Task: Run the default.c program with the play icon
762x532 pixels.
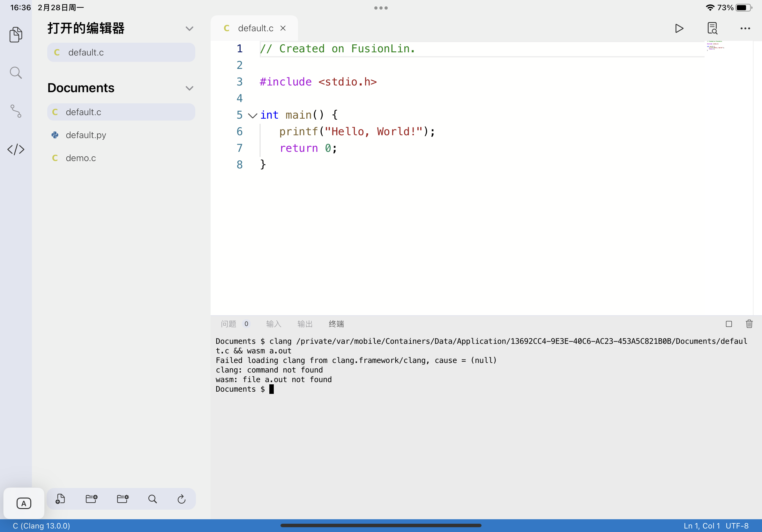Action: [679, 28]
